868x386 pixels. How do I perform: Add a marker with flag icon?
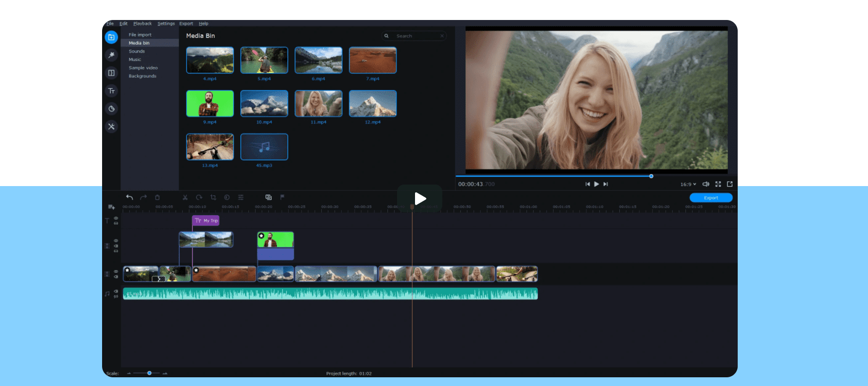pos(282,197)
